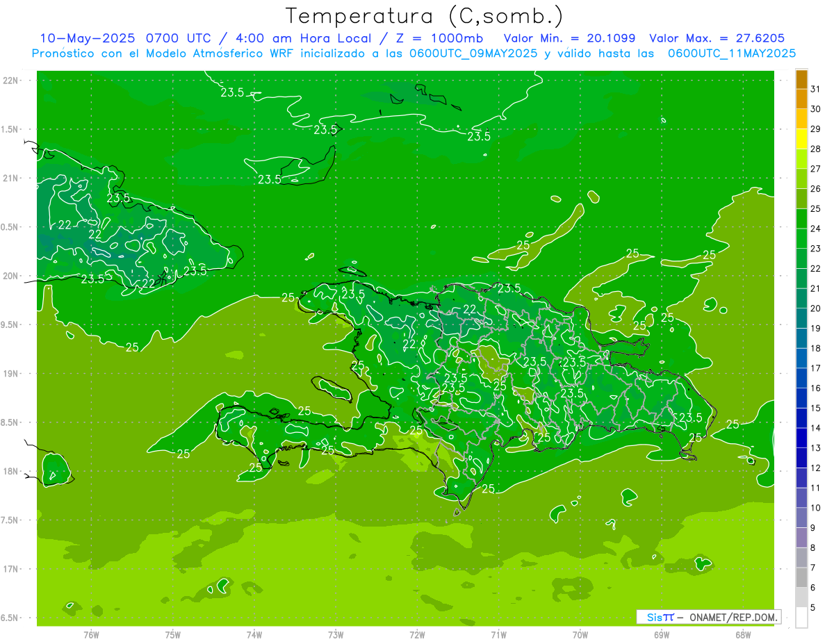Click the "0600UTC_11MAY2025" valid-until time

pyautogui.click(x=732, y=53)
